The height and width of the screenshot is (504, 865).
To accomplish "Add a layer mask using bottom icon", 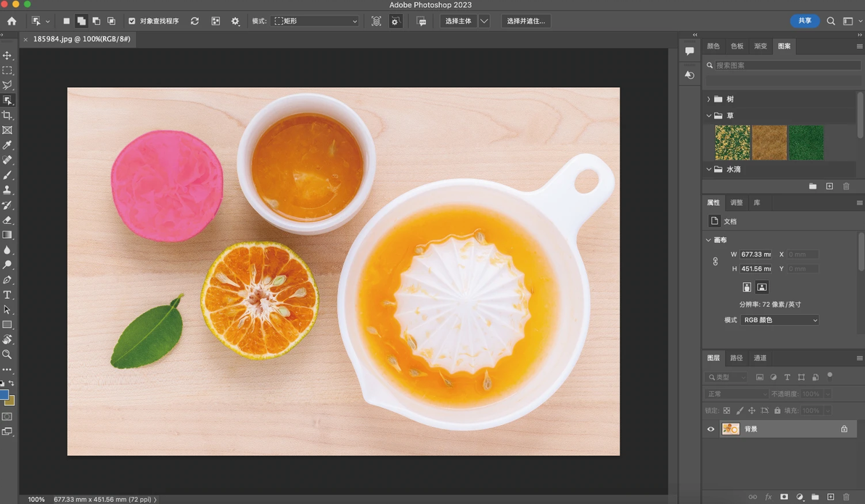I will tap(784, 497).
